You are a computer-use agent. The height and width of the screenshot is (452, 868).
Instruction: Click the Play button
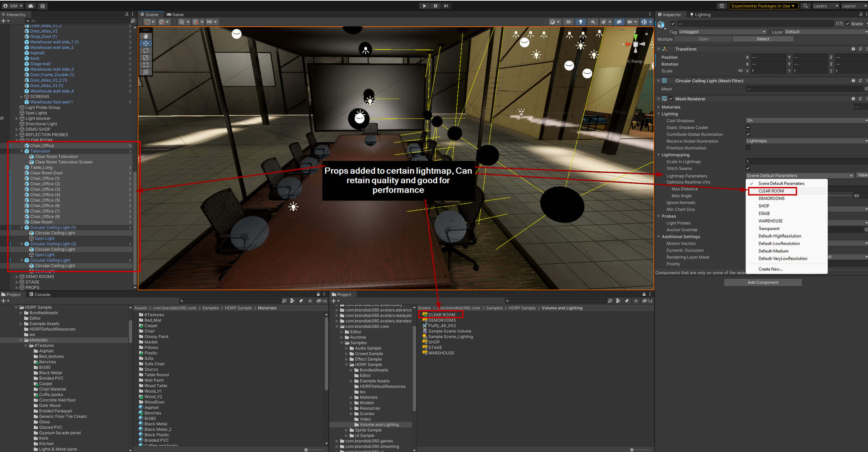424,6
